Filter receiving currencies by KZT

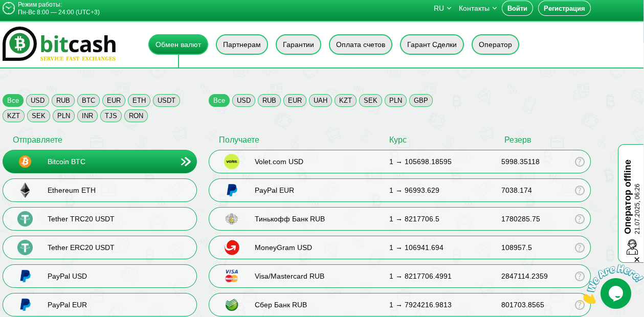[345, 100]
